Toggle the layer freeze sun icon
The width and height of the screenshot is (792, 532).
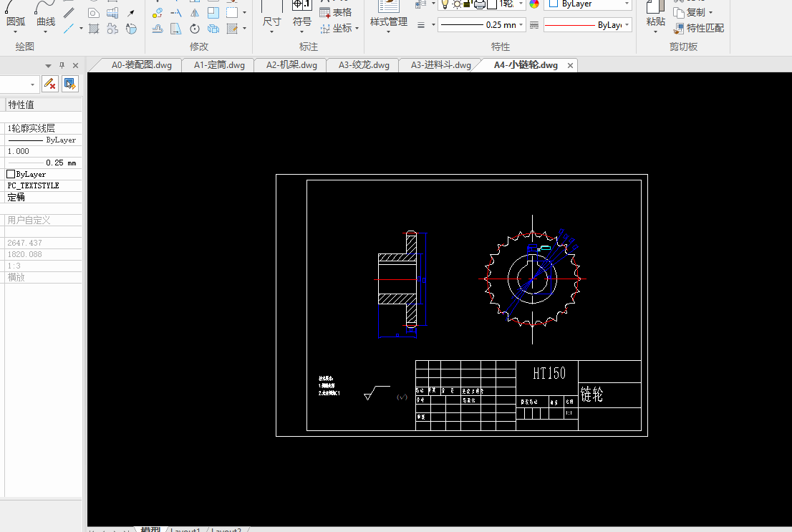click(x=456, y=4)
